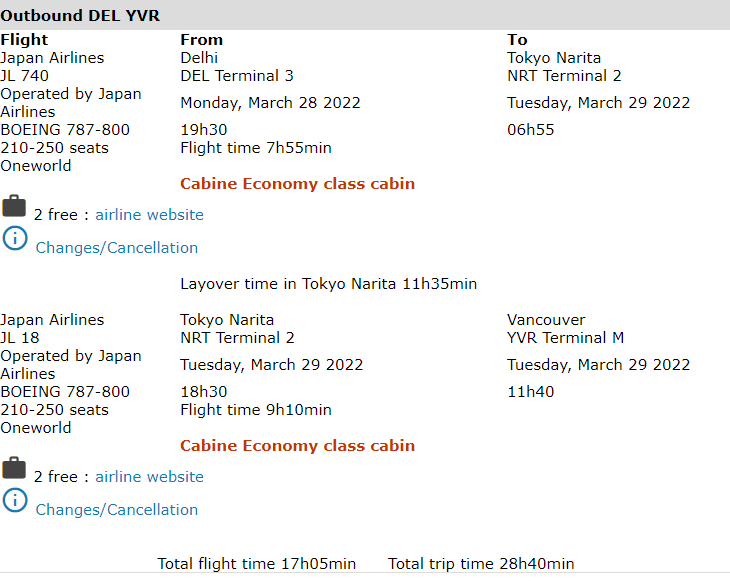Screen dimensions: 730x583
Task: Click the JL 740 flight number
Action: (25, 76)
